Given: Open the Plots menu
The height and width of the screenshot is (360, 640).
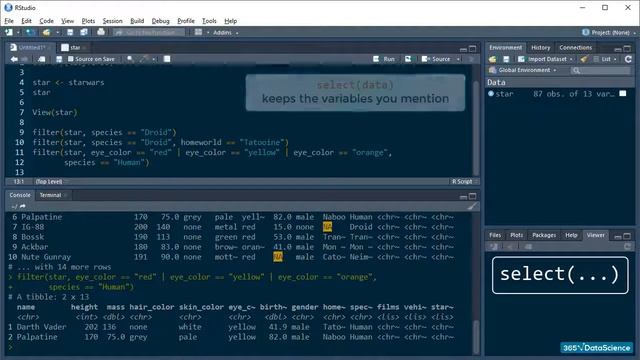Looking at the screenshot, I should (88, 21).
